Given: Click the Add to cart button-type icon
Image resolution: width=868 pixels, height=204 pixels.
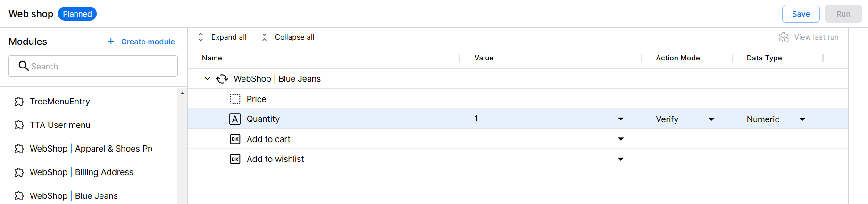Looking at the screenshot, I should (235, 139).
